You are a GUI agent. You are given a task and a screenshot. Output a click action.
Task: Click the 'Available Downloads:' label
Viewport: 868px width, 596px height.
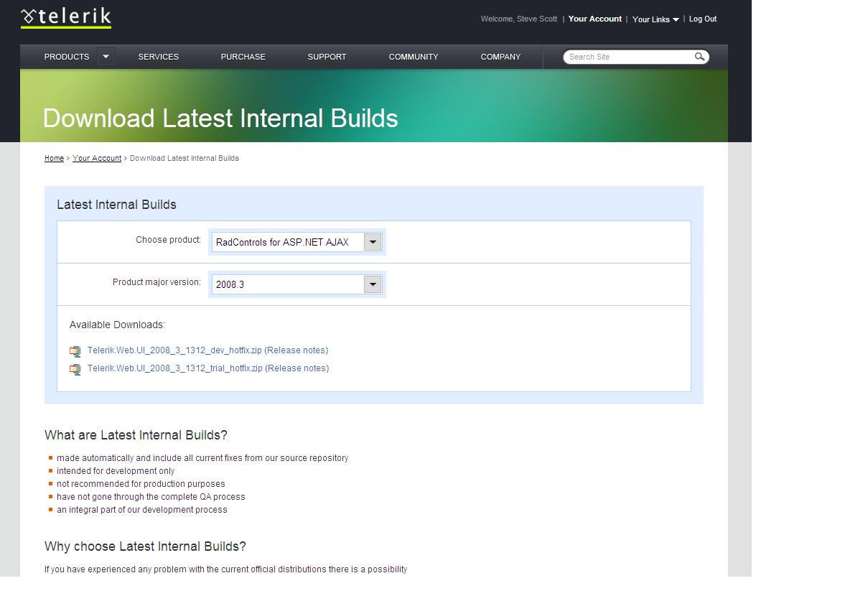pos(117,325)
